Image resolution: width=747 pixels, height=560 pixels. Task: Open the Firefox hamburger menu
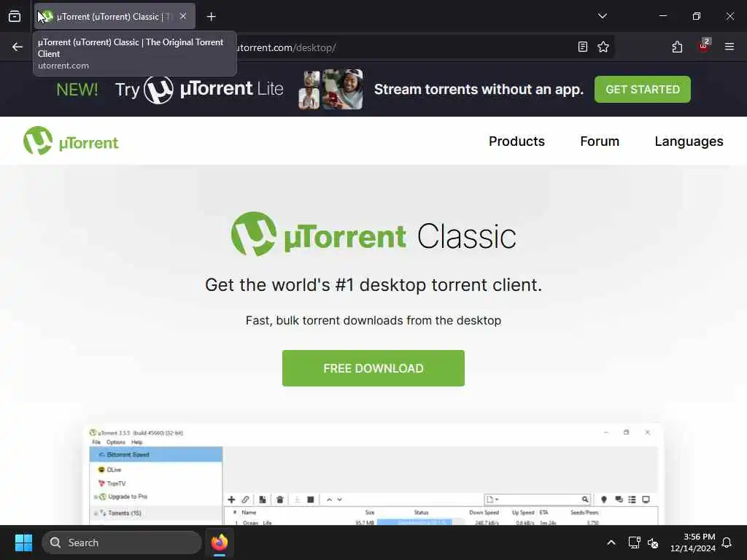(x=729, y=47)
